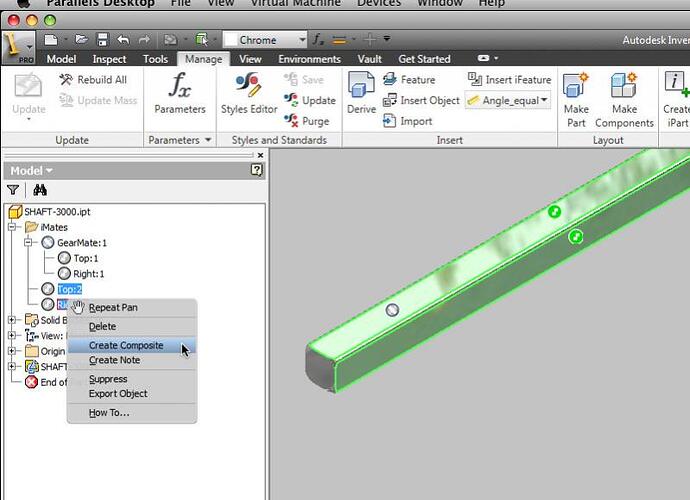The width and height of the screenshot is (690, 500).
Task: Click the lower green iMate glyph on shaft
Action: [x=576, y=237]
